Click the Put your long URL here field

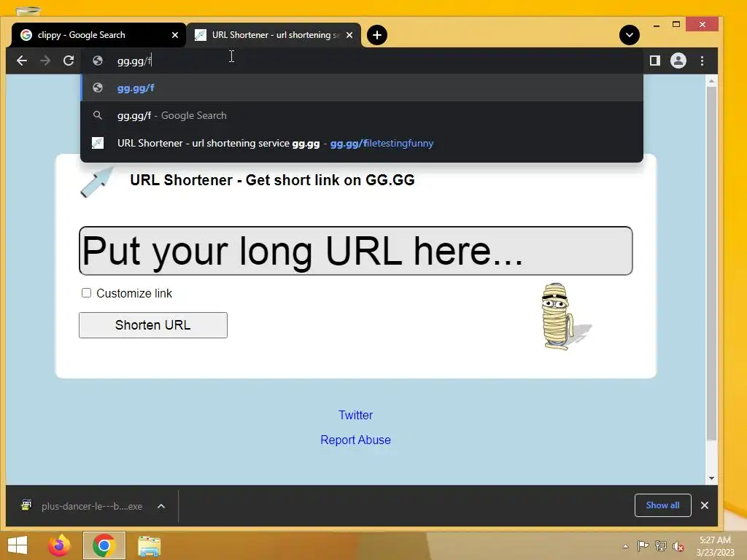click(356, 251)
